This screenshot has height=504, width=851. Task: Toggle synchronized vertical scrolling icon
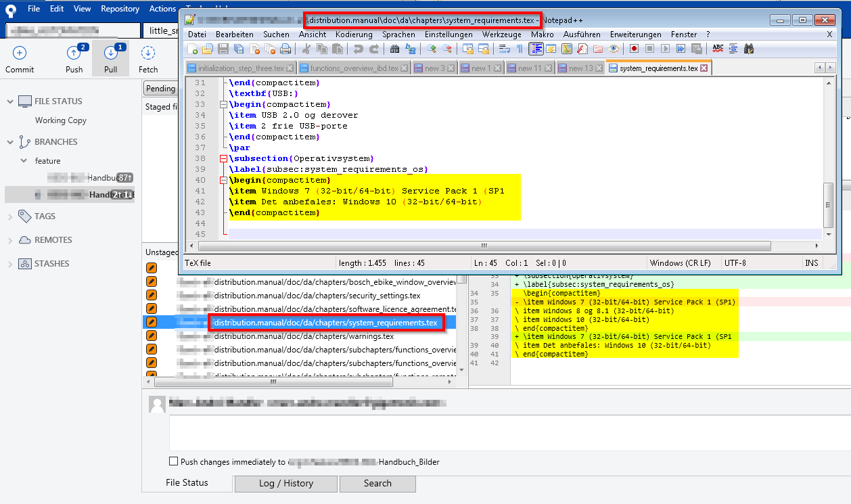click(467, 49)
